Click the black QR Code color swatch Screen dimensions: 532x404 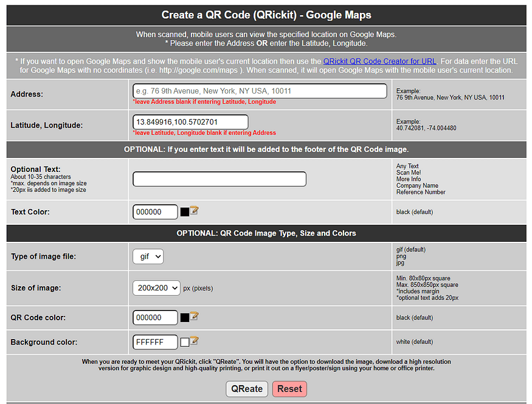[185, 318]
